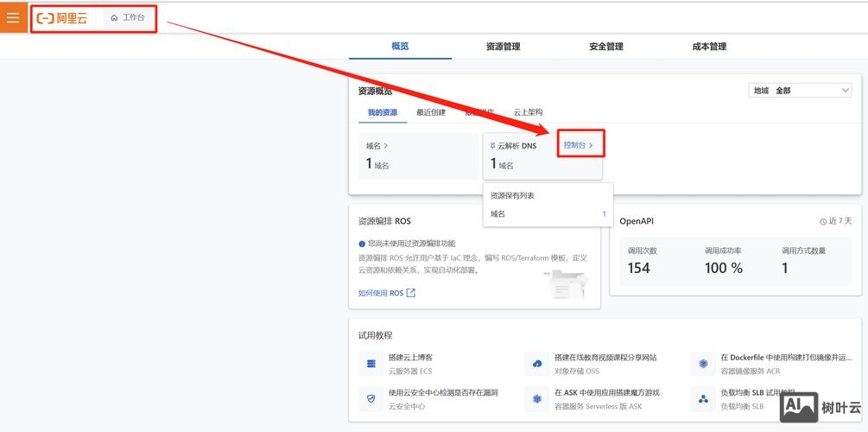Open the 如何使用 ROS link
The image size is (868, 432).
381,293
